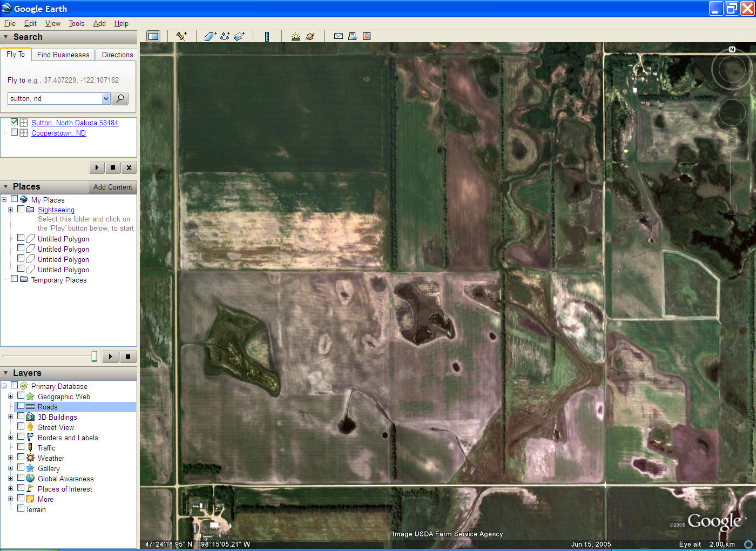This screenshot has height=551, width=756.
Task: Switch to Find Businesses tab
Action: [x=63, y=55]
